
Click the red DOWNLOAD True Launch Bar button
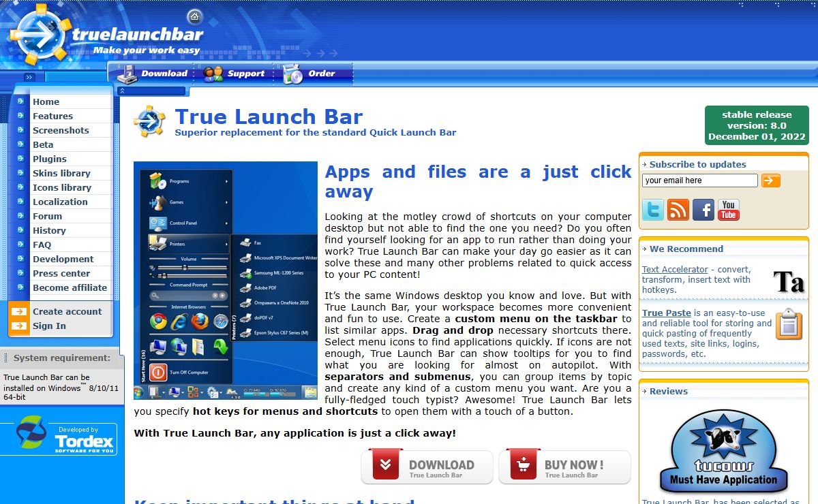tap(427, 467)
